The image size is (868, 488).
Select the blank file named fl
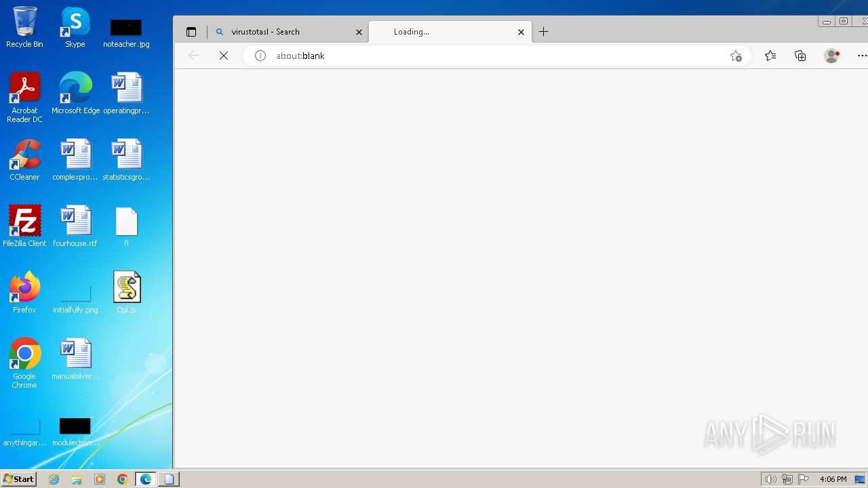(x=126, y=226)
